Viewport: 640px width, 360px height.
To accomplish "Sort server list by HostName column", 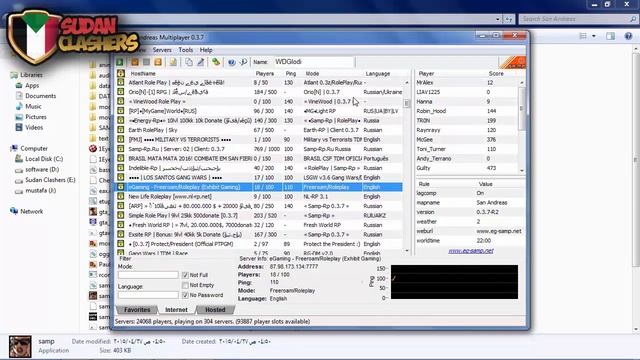I will click(x=143, y=73).
